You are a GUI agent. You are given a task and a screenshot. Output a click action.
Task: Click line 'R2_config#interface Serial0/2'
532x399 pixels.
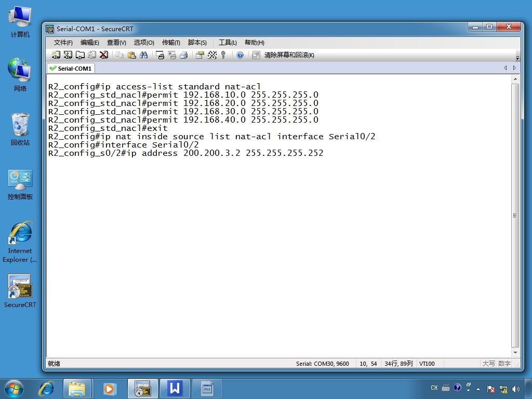click(124, 145)
